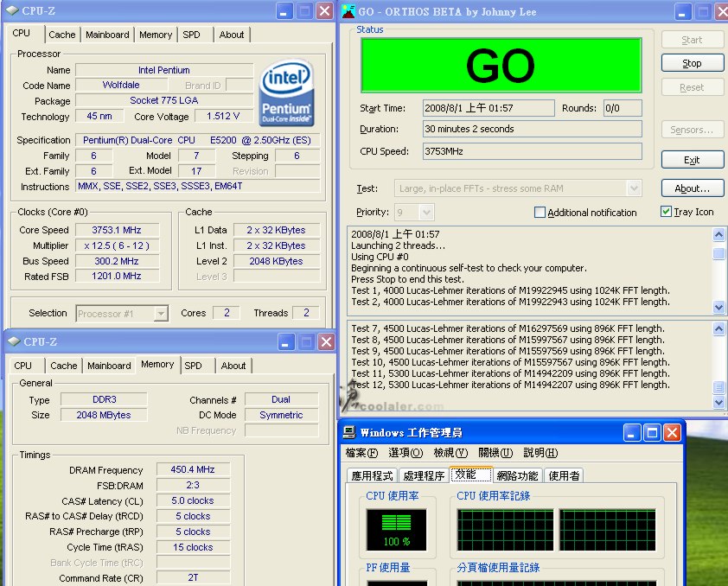This screenshot has height=586, width=728.
Task: Open the ORTHOS Test type dropdown
Action: [634, 188]
